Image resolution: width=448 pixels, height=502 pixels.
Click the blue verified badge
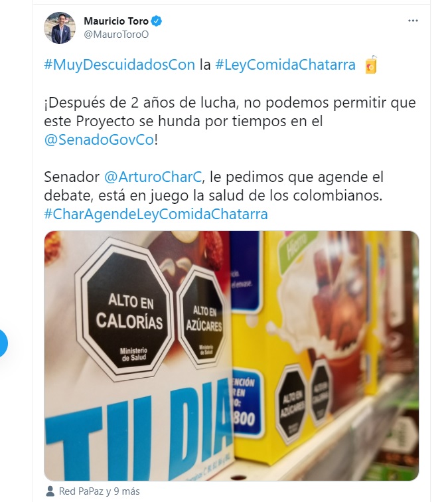pyautogui.click(x=157, y=21)
